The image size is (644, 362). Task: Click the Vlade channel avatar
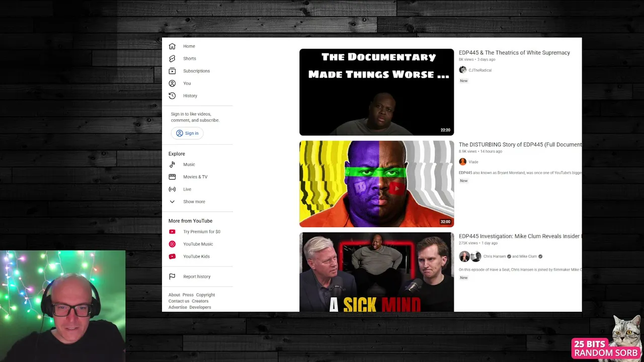pyautogui.click(x=463, y=162)
